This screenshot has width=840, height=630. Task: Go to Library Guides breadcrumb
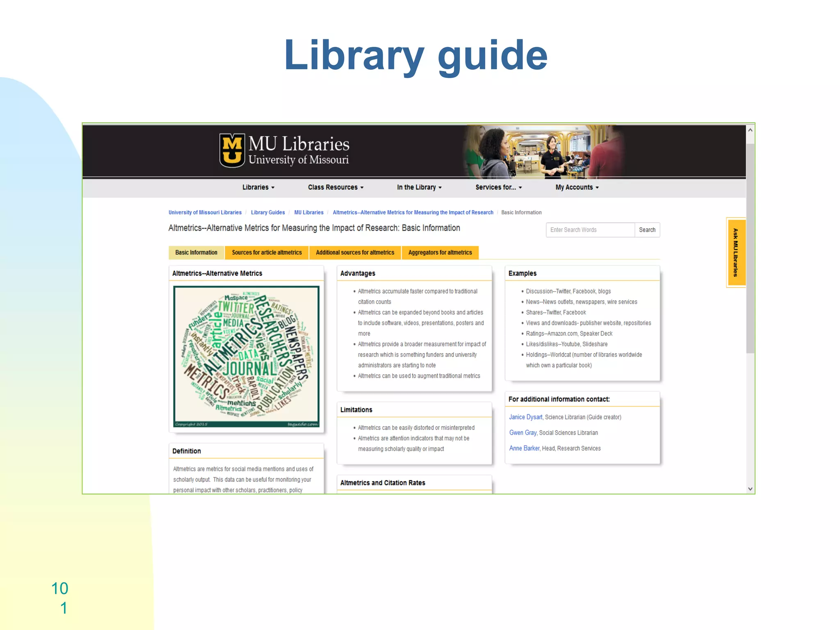click(x=268, y=212)
